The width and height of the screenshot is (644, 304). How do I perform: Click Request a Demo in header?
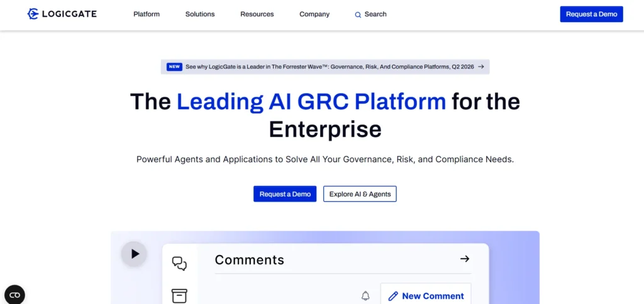[x=591, y=14]
